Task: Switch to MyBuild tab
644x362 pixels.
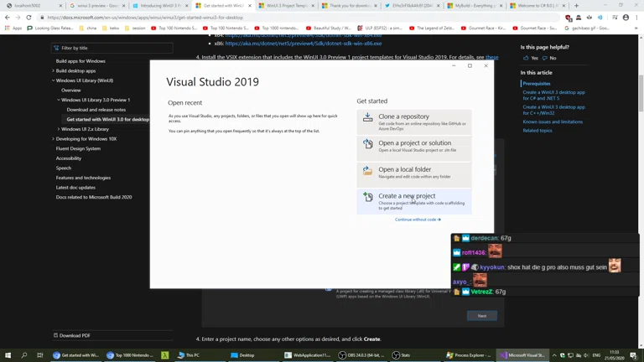Action: pos(475,6)
